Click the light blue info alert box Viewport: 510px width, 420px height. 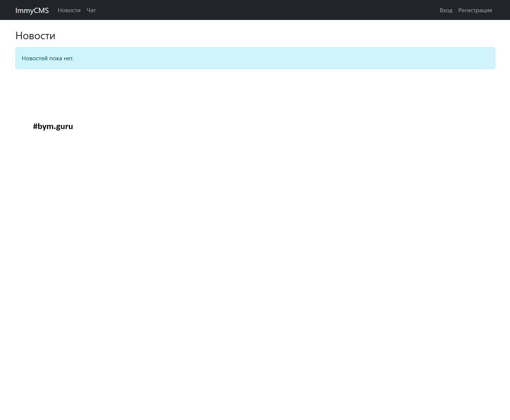[255, 58]
